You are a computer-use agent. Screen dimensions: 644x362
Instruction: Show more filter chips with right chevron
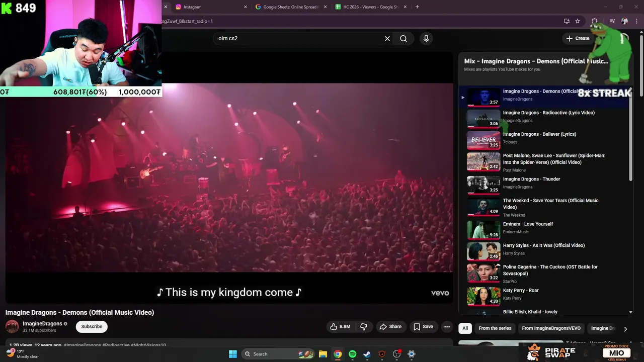point(625,329)
